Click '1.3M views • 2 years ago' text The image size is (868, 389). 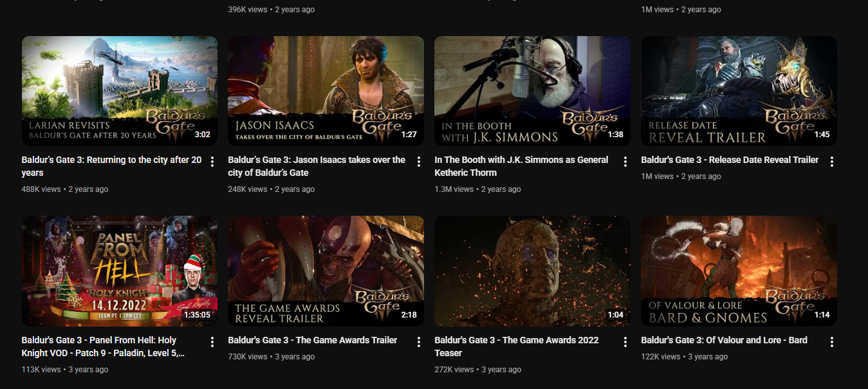[x=478, y=189]
